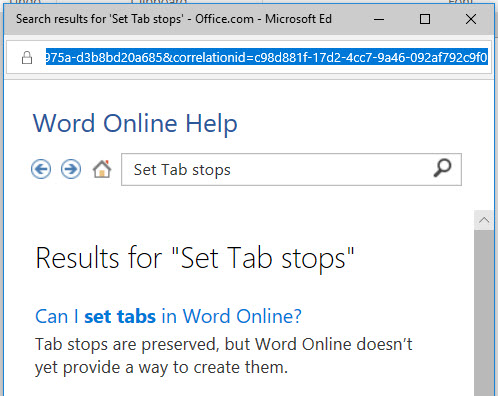Click the scrollbar up arrow
Image resolution: width=498 pixels, height=396 pixels.
(x=484, y=220)
